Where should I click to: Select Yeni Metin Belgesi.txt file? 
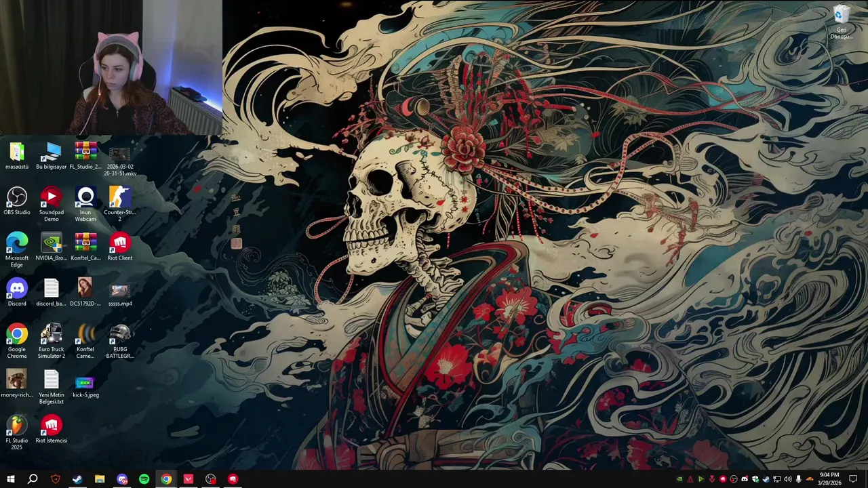click(52, 387)
